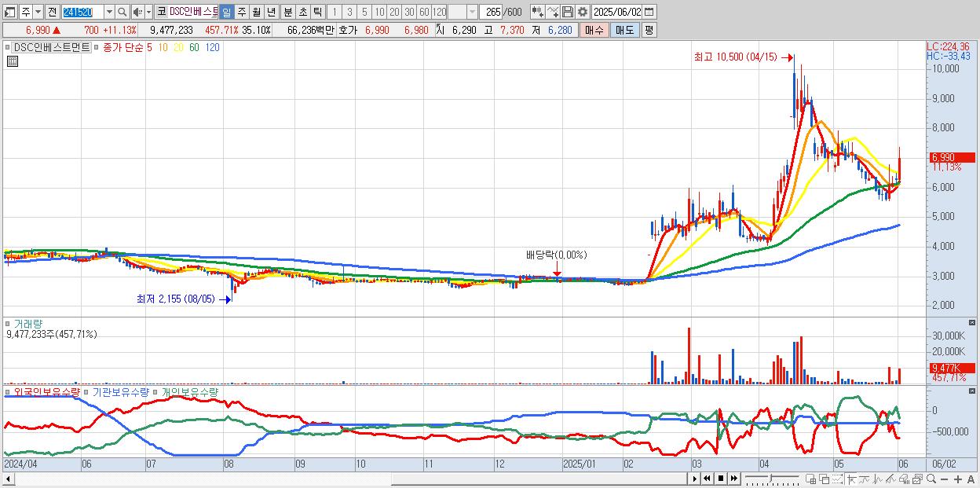Select the interval 20 toolbar button

394,13
